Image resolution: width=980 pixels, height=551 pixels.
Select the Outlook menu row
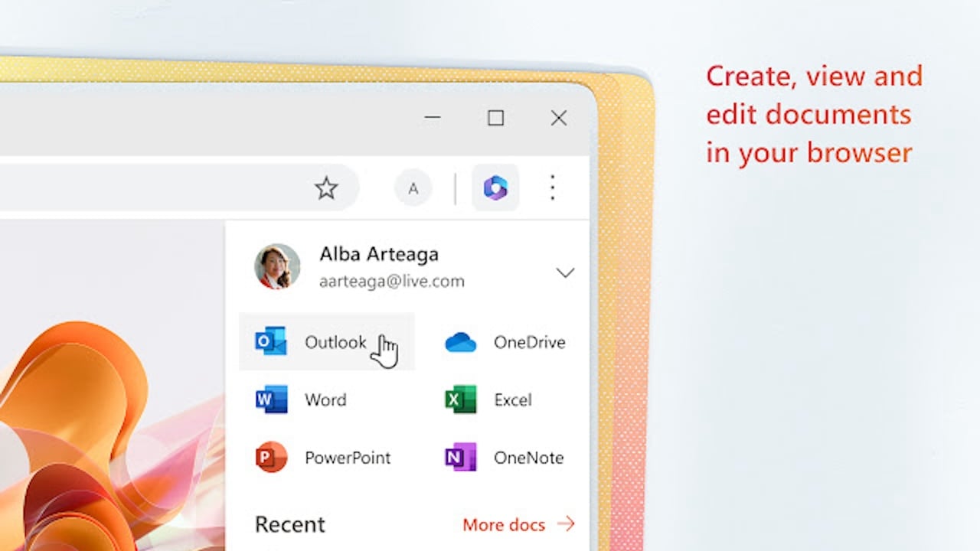[327, 342]
